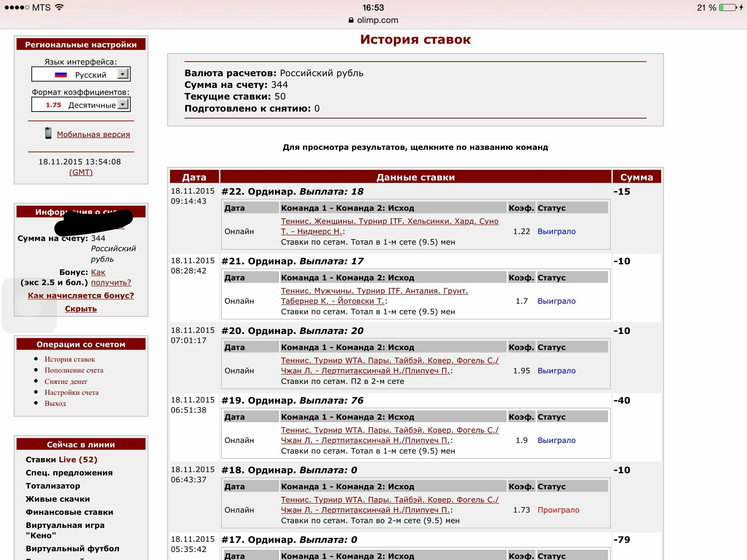The height and width of the screenshot is (560, 747).
Task: Open the Формат коэффициентов dropdown arrow
Action: tap(123, 105)
